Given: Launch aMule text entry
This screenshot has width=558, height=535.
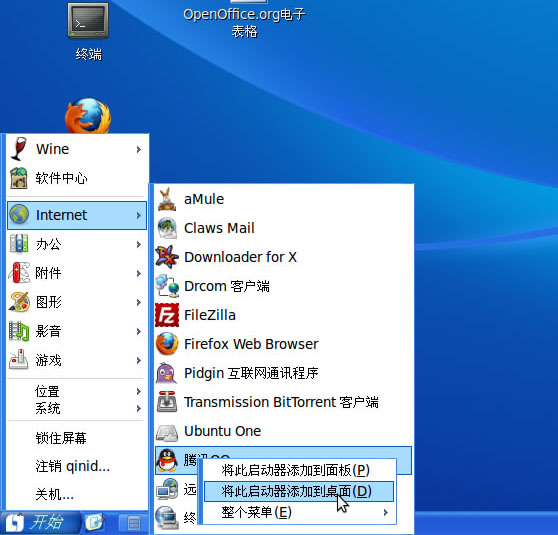Looking at the screenshot, I should pyautogui.click(x=204, y=199).
